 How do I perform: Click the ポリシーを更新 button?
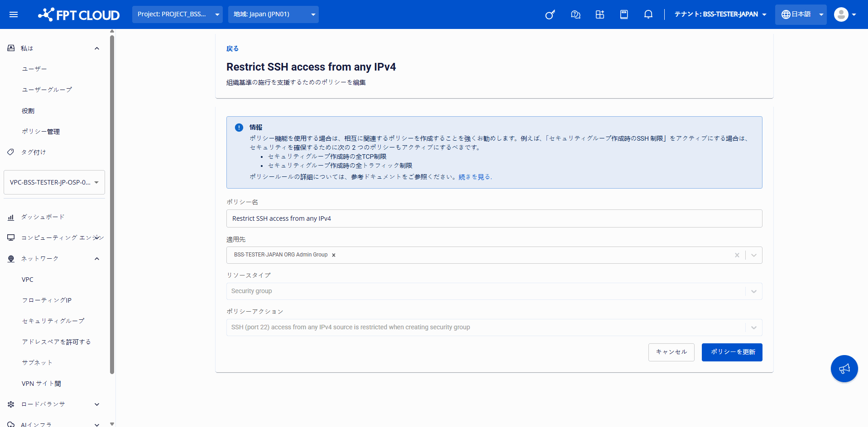[x=732, y=352]
